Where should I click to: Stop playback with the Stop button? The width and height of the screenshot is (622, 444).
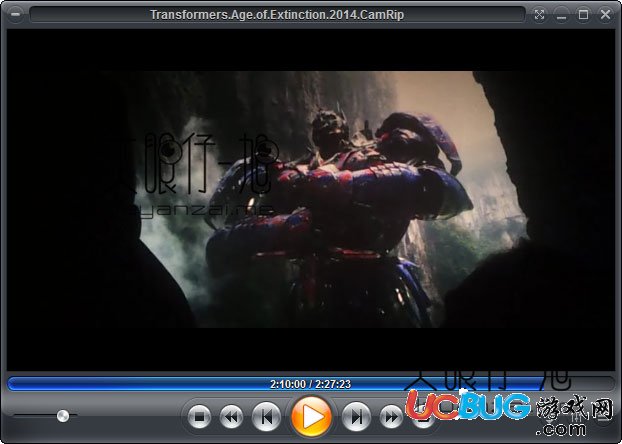(199, 417)
